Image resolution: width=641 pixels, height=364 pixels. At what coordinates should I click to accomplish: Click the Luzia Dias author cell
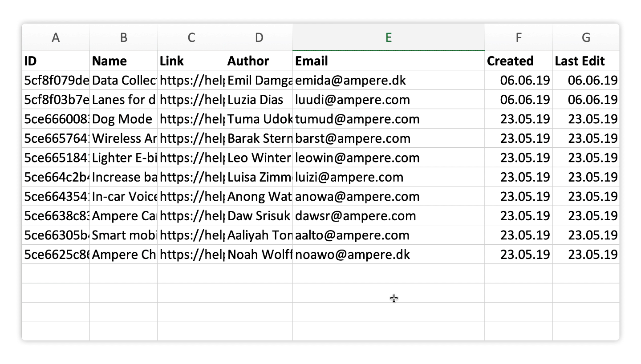259,100
